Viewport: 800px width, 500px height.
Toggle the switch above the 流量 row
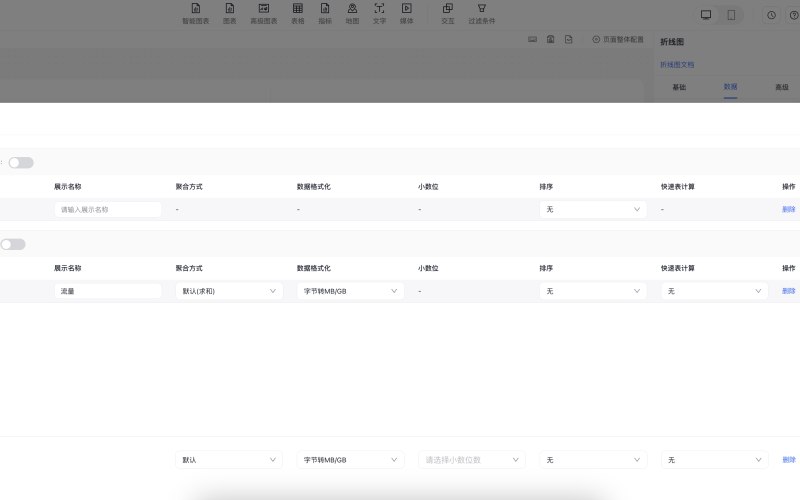13,244
